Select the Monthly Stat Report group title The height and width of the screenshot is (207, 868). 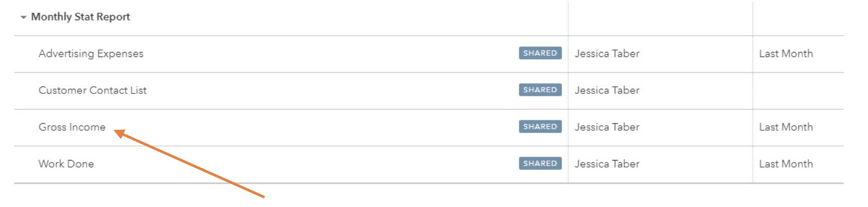(x=81, y=17)
